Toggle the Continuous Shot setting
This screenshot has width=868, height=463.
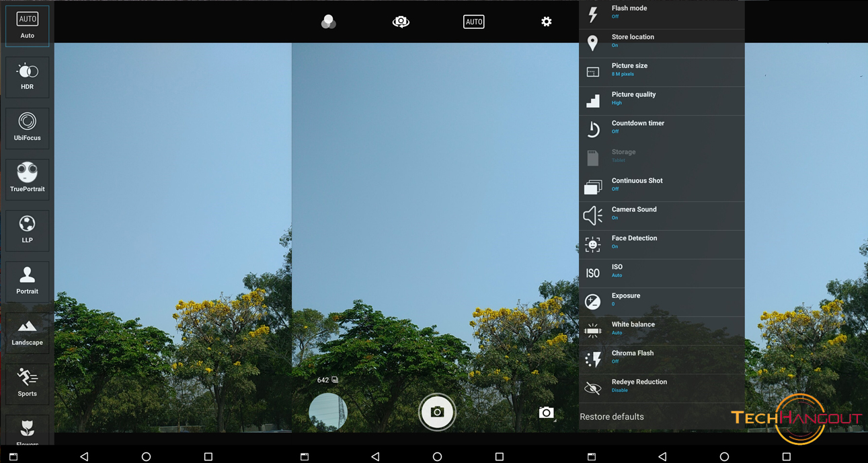coord(662,187)
